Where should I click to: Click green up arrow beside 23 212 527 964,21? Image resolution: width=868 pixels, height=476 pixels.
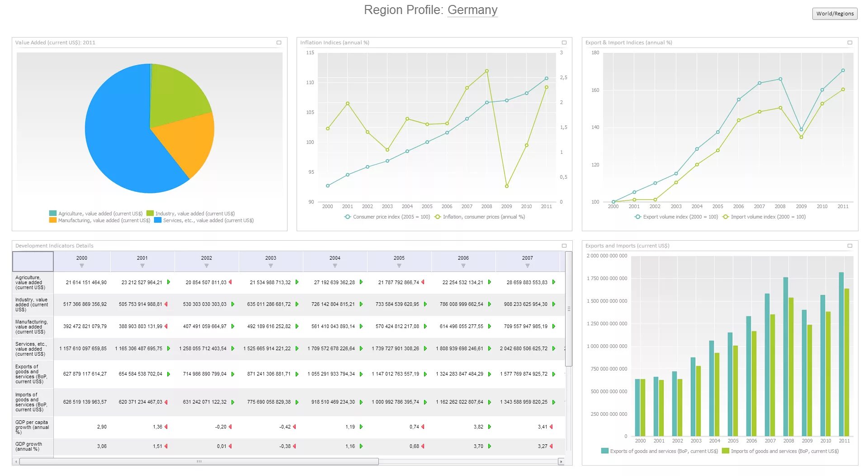tap(169, 282)
